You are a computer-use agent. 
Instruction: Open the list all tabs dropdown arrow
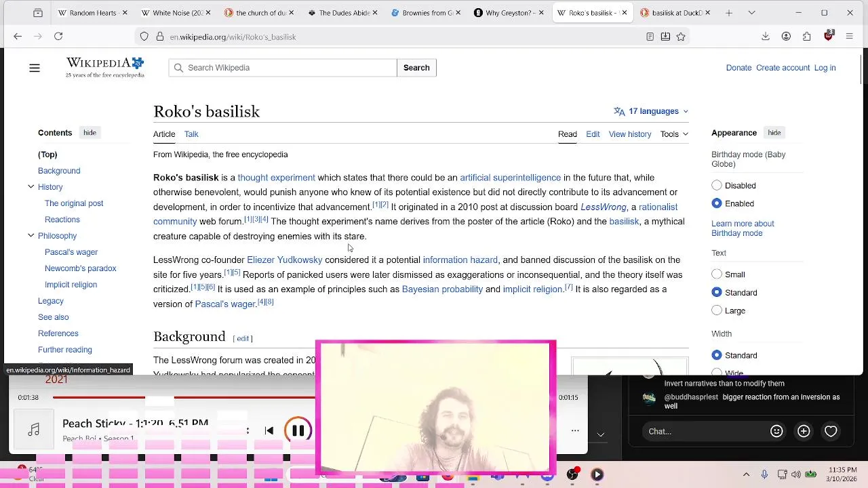point(751,13)
